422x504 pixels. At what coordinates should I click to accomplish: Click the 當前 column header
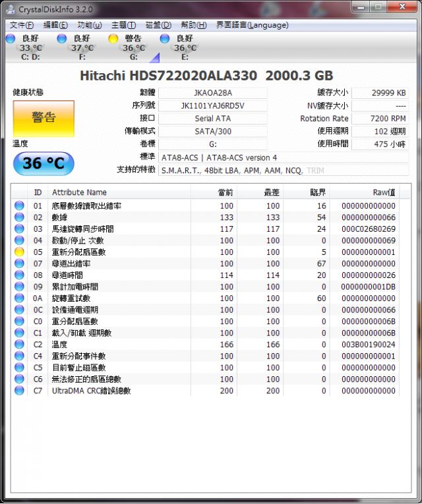[214, 192]
